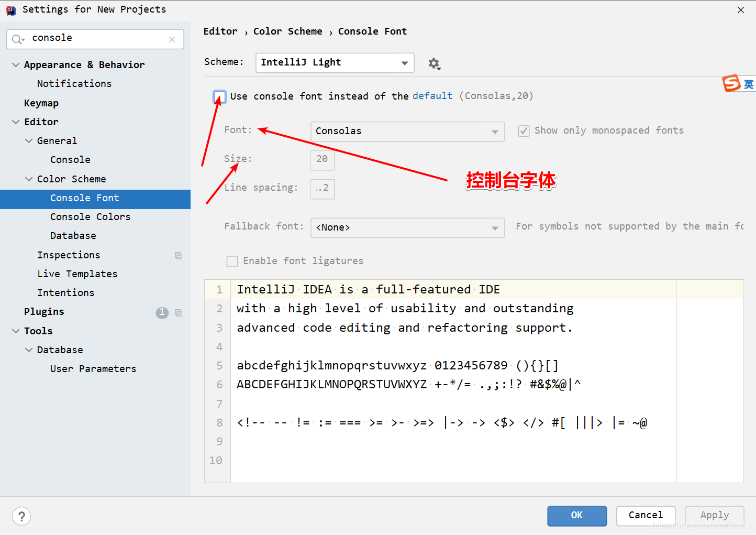Viewport: 756px width, 535px height.
Task: Click the copy icon next to Plugins
Action: (x=178, y=313)
